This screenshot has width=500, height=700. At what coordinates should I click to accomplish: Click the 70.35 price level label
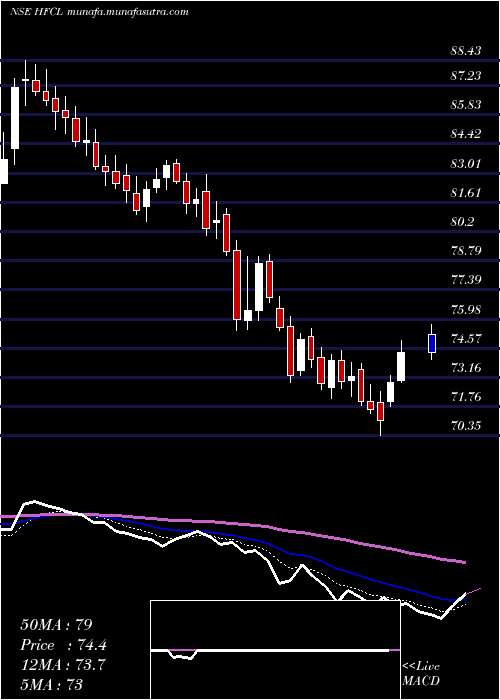pos(466,426)
